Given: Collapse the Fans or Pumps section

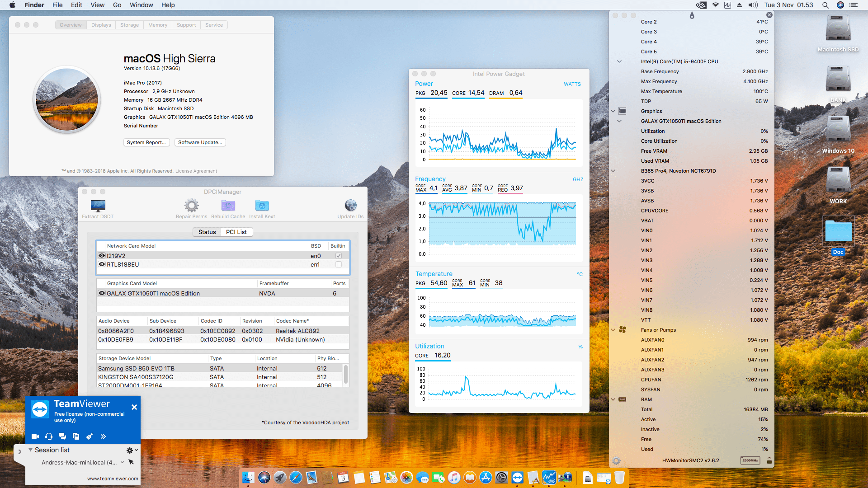Looking at the screenshot, I should [x=613, y=330].
